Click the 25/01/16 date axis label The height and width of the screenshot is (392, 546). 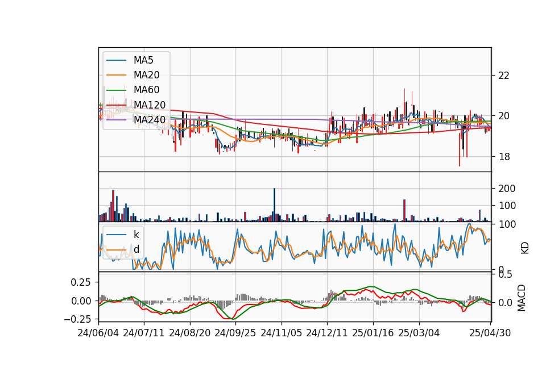tap(373, 333)
